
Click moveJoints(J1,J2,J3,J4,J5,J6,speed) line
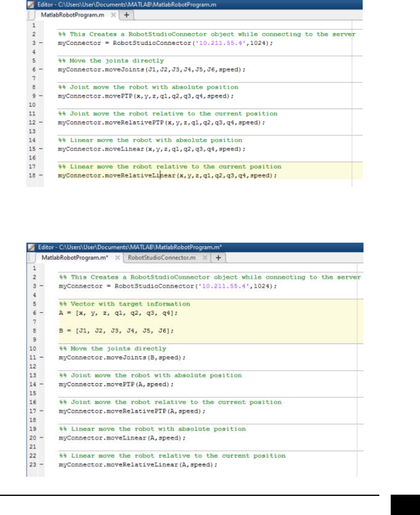coord(152,70)
